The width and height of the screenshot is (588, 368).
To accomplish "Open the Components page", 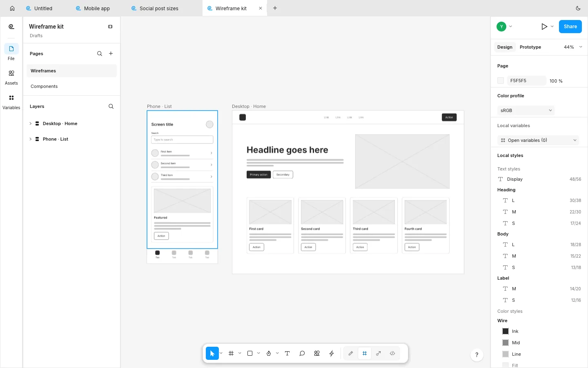I will [x=72, y=86].
